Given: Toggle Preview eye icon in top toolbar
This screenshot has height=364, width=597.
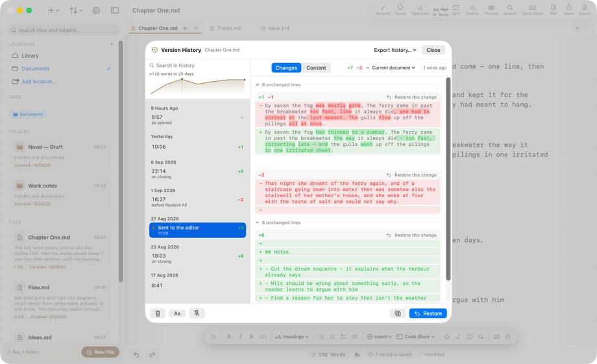Looking at the screenshot, I should (491, 10).
